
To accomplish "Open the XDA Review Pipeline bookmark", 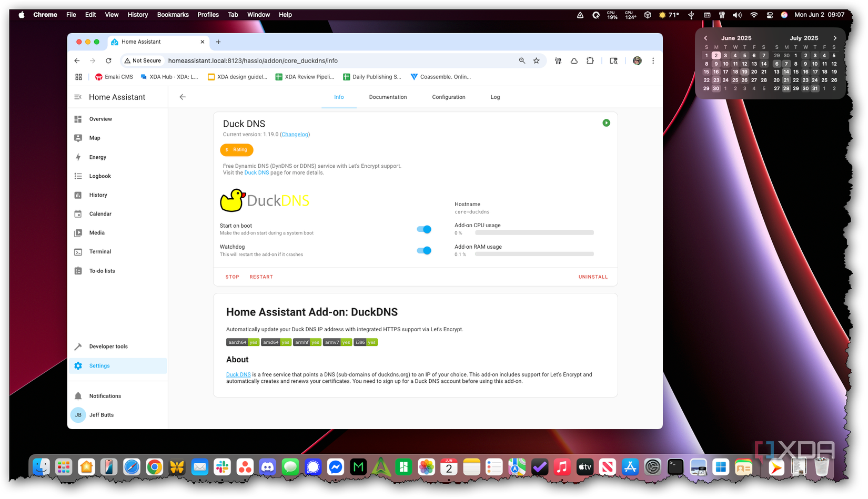I will [x=305, y=77].
